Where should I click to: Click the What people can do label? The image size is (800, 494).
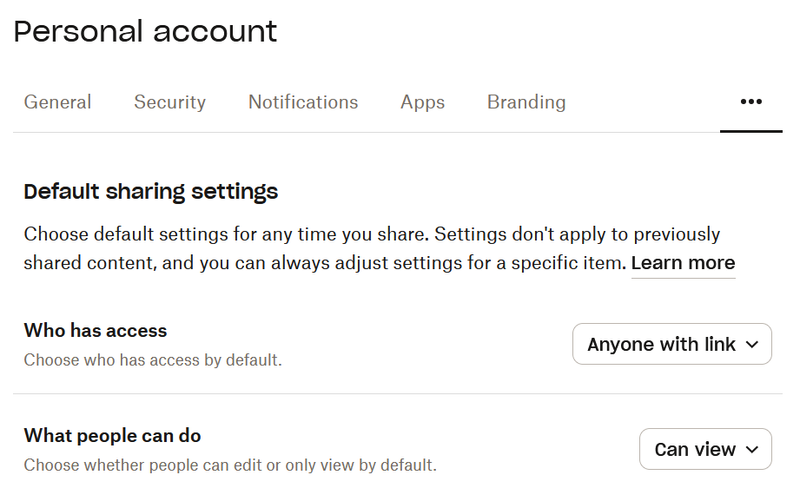point(112,435)
